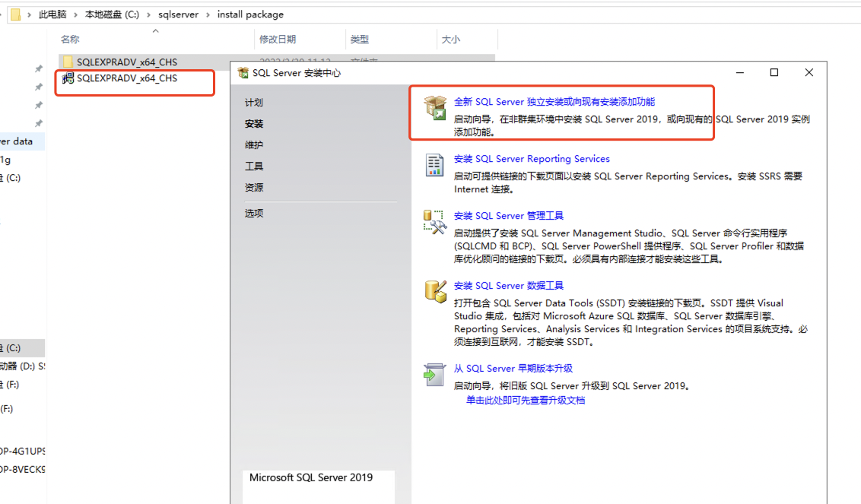Click 安装 SQL Server 管理工具 link
Viewport: 861px width, 504px height.
pyautogui.click(x=509, y=216)
